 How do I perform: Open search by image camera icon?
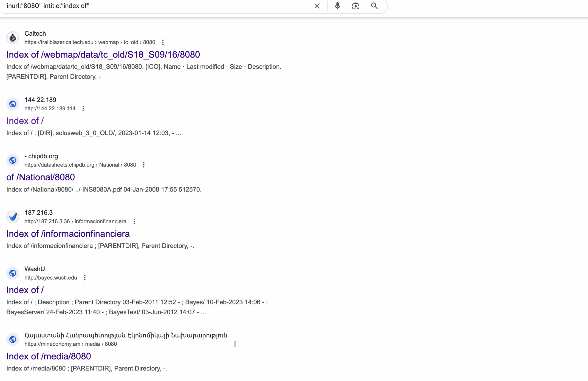tap(356, 6)
